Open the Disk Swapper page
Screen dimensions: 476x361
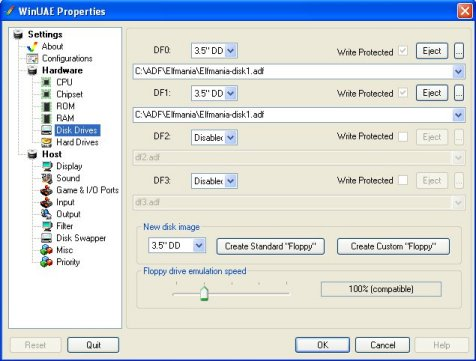tap(81, 238)
